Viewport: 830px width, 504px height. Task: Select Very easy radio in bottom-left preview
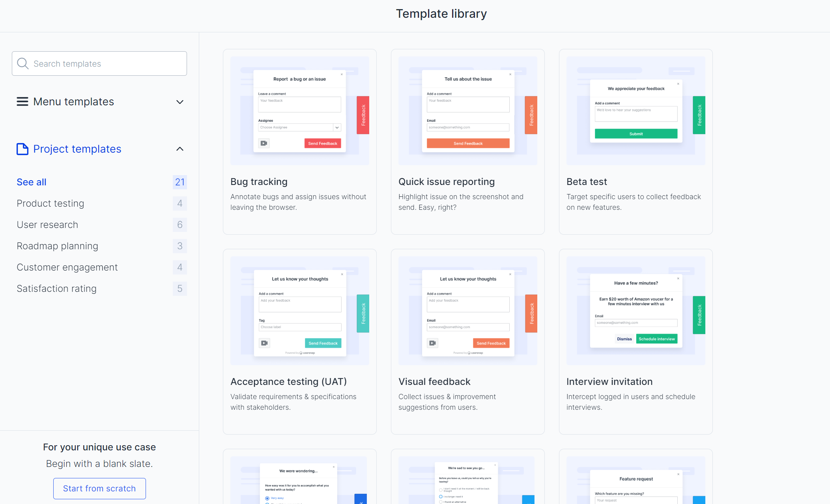click(x=267, y=498)
